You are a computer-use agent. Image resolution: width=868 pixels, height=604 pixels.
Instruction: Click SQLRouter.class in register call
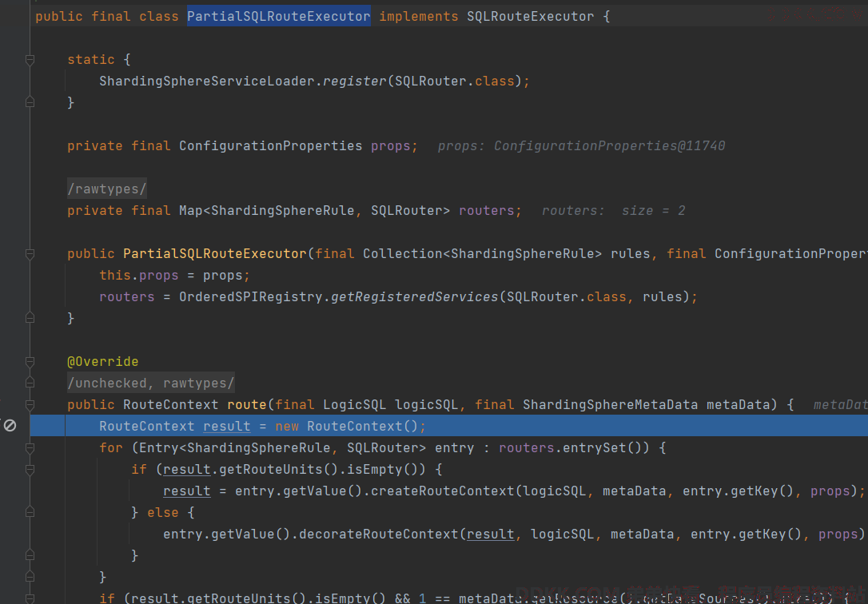coord(455,81)
